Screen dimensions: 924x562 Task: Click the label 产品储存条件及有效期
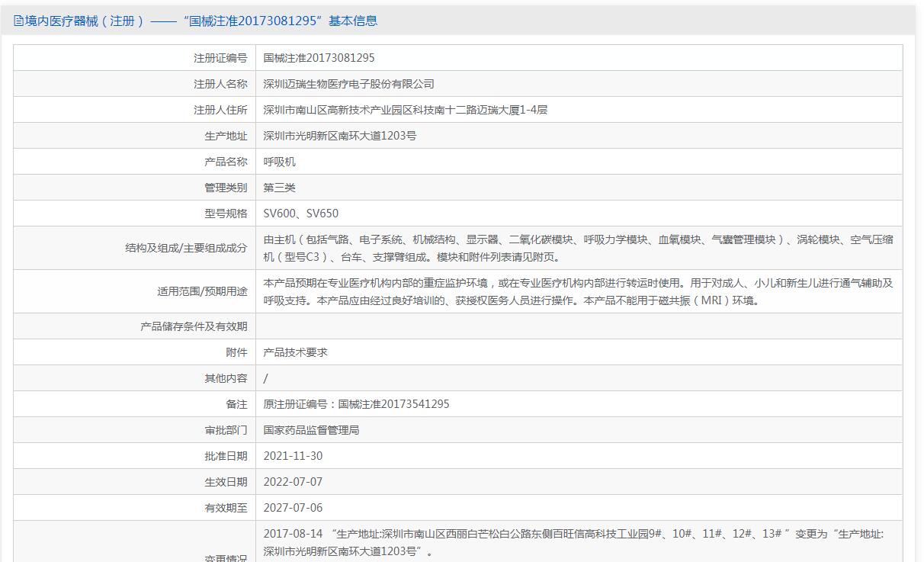pos(194,326)
